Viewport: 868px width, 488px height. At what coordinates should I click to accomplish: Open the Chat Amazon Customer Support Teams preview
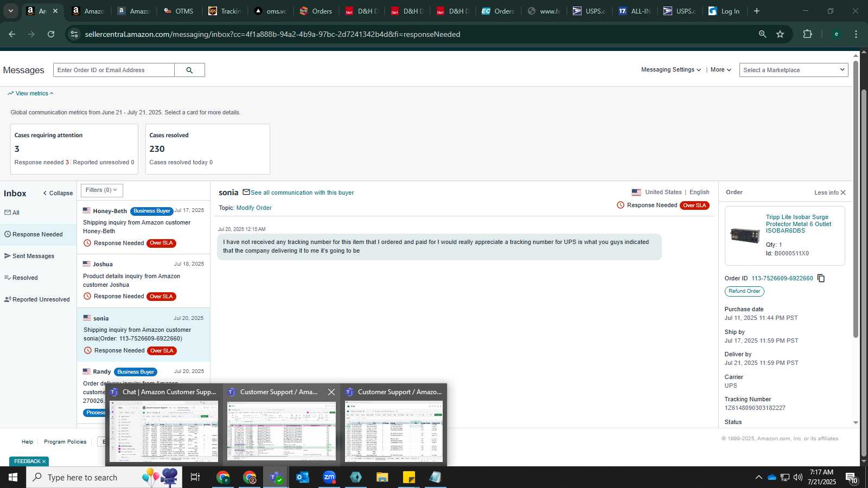[163, 425]
